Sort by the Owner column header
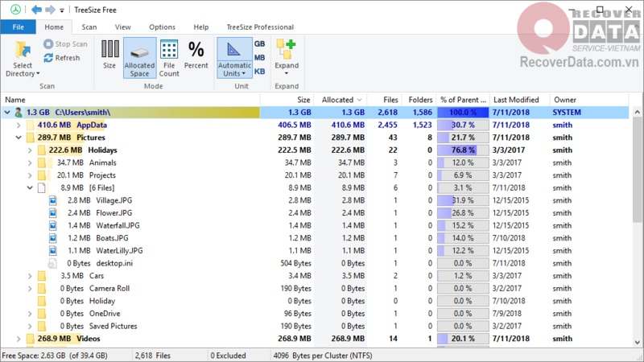644x362 pixels. tap(589, 100)
